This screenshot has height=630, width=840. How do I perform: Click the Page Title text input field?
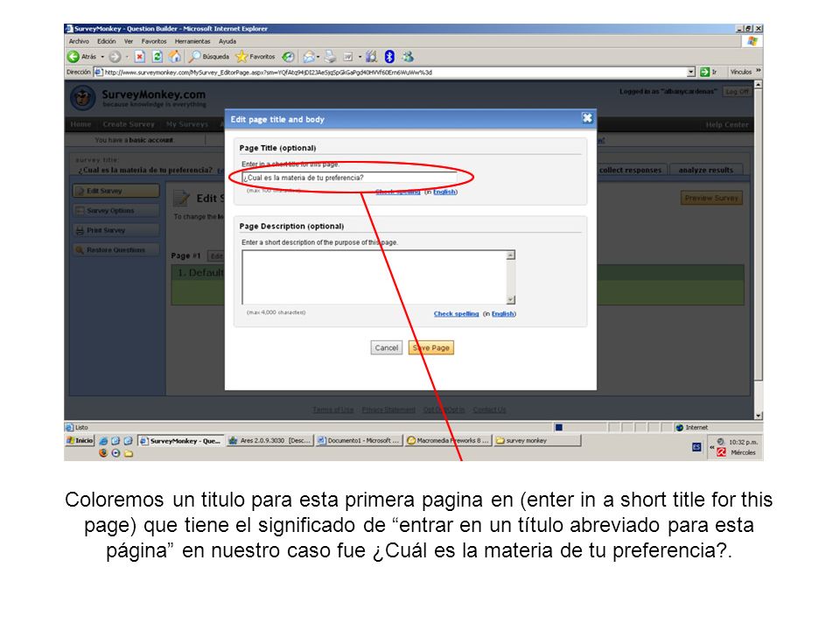click(x=349, y=178)
